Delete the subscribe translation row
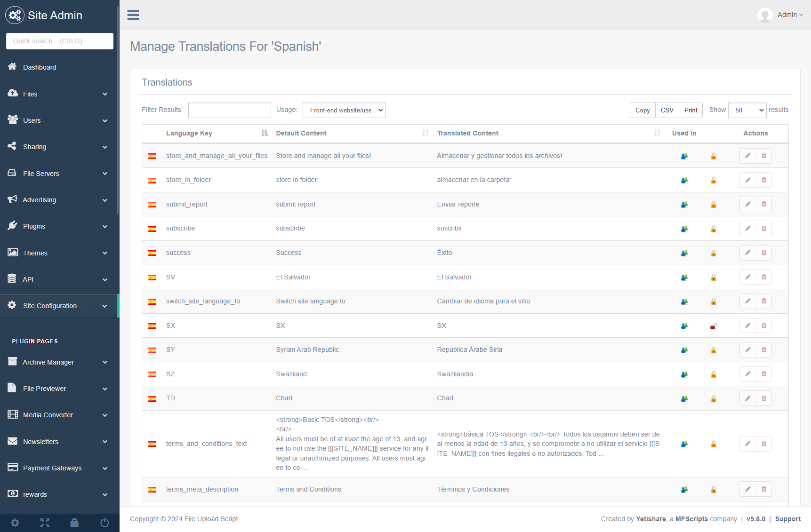Viewport: 811px width, 532px height. click(763, 229)
